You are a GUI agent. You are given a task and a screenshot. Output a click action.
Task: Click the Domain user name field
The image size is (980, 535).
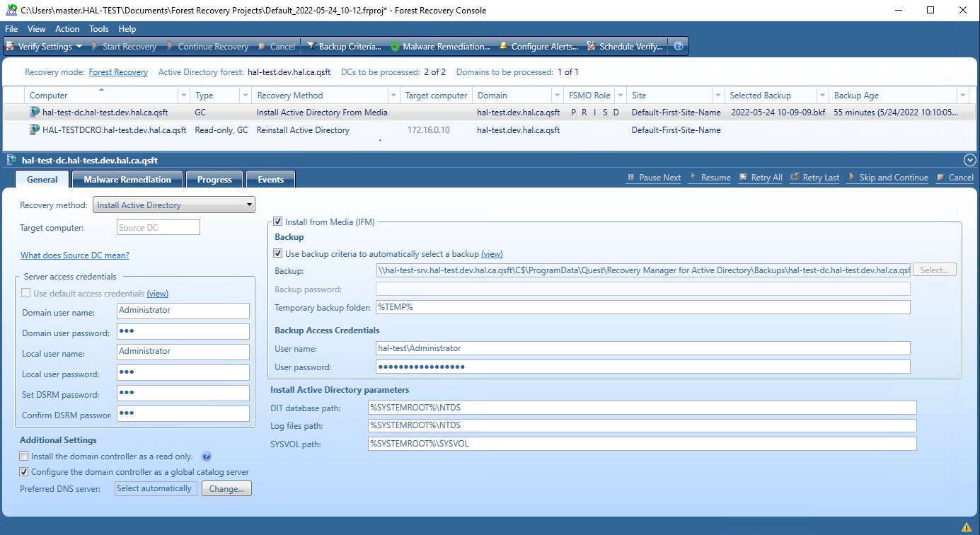click(183, 311)
